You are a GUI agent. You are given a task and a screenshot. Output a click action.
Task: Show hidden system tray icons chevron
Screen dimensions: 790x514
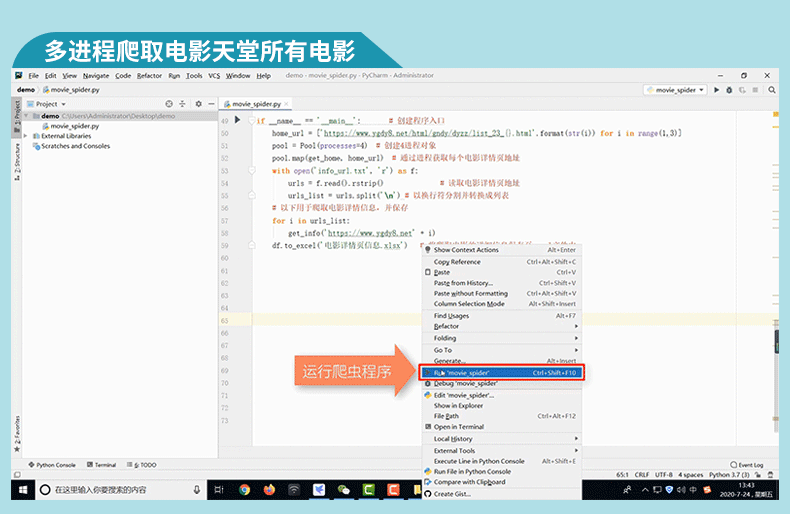(645, 489)
